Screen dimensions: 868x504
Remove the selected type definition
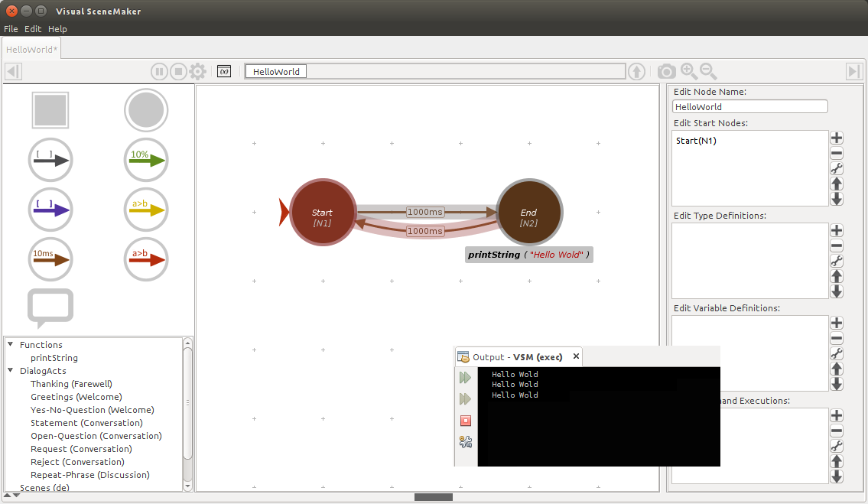(x=837, y=246)
